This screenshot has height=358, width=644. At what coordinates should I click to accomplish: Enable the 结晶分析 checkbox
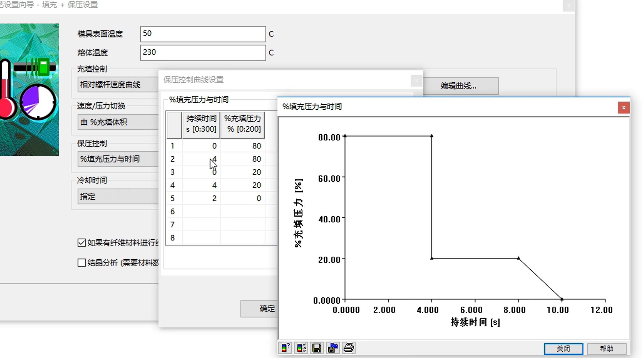(82, 263)
